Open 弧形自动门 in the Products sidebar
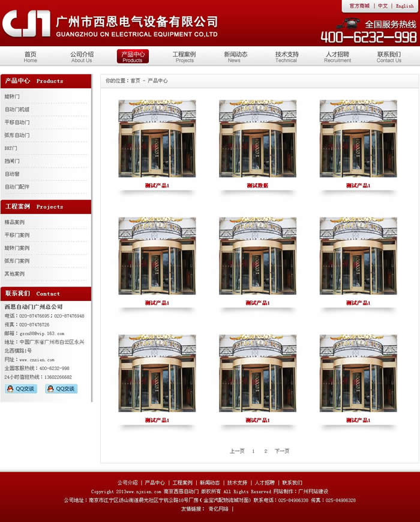The height and width of the screenshot is (522, 420). pos(17,135)
